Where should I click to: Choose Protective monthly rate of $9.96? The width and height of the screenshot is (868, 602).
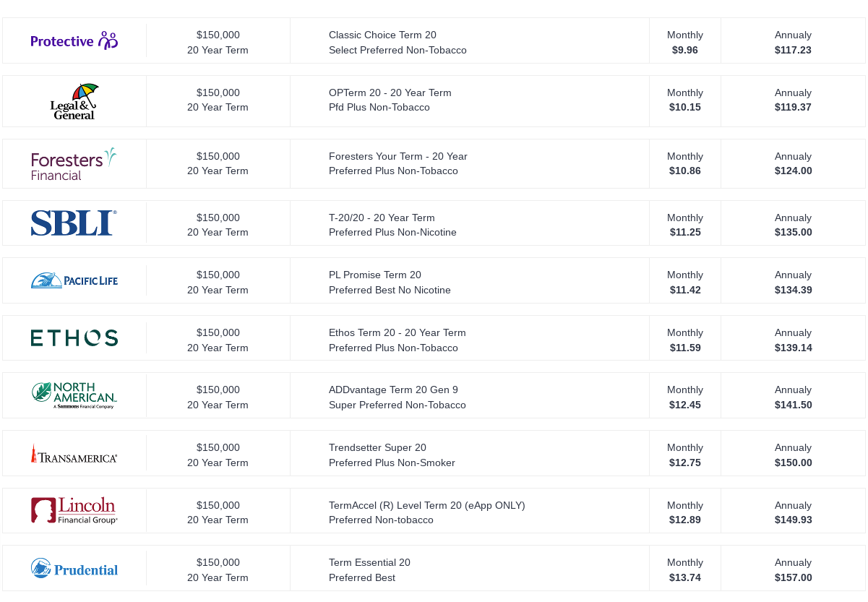tap(684, 50)
